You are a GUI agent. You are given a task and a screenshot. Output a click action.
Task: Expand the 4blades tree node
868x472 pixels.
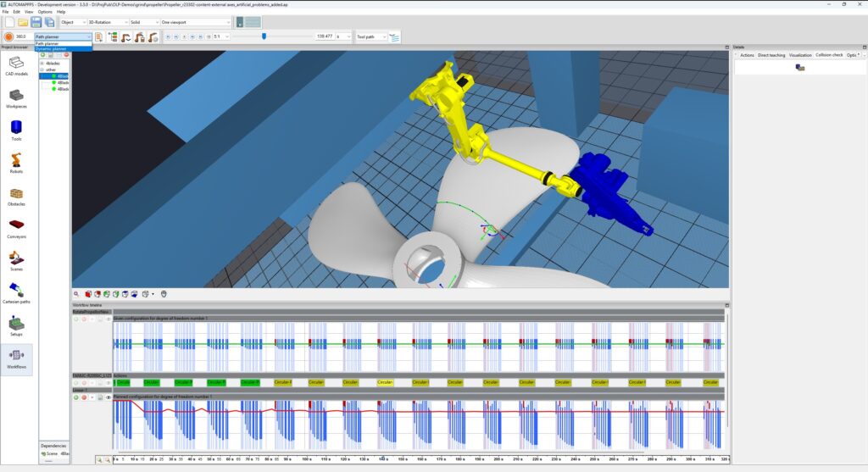(x=42, y=63)
